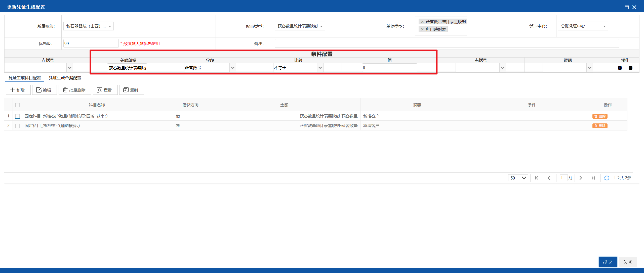Go to the next page arrow
The image size is (644, 273).
581,178
